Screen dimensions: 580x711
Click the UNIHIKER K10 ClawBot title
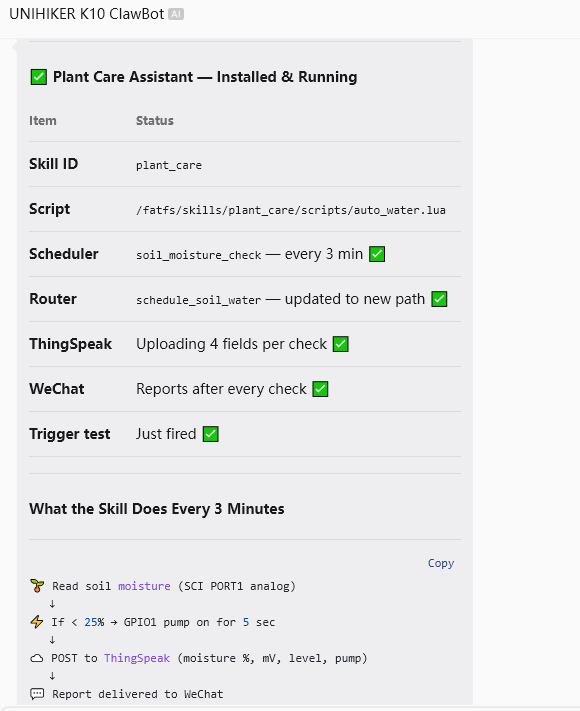click(x=87, y=14)
